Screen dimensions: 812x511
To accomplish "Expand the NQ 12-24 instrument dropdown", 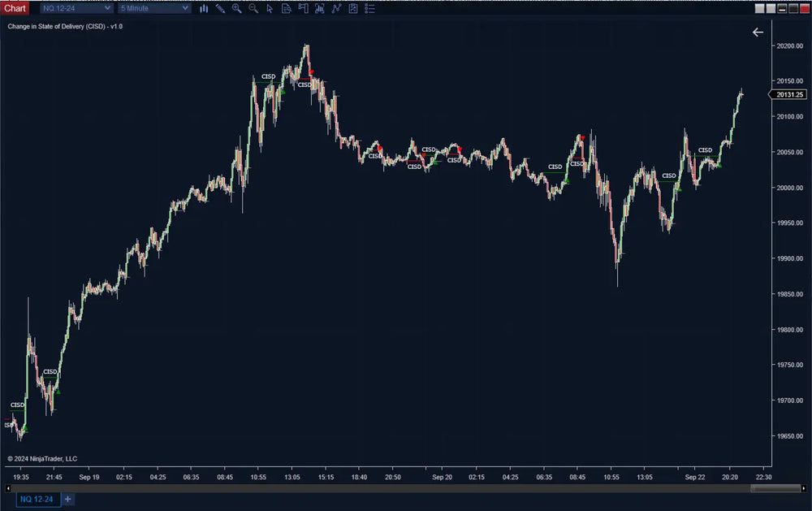I will [76, 8].
